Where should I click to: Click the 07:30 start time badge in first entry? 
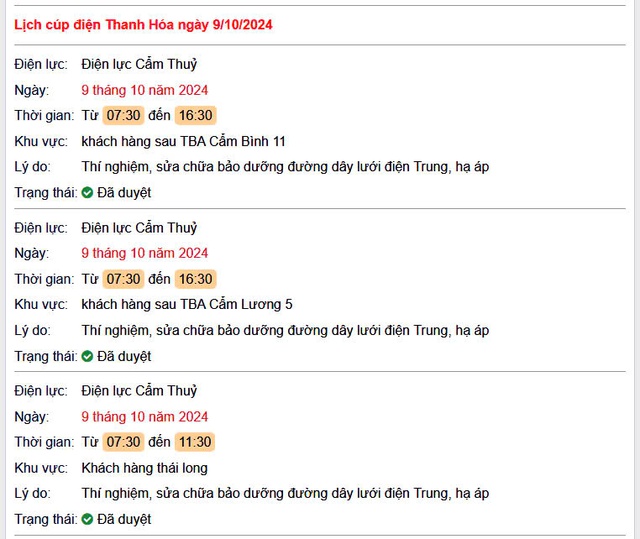tap(123, 115)
